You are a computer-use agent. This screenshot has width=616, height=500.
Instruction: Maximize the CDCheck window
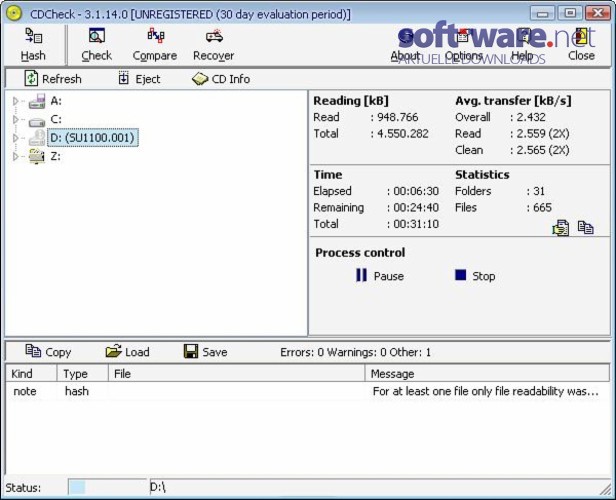pyautogui.click(x=570, y=13)
